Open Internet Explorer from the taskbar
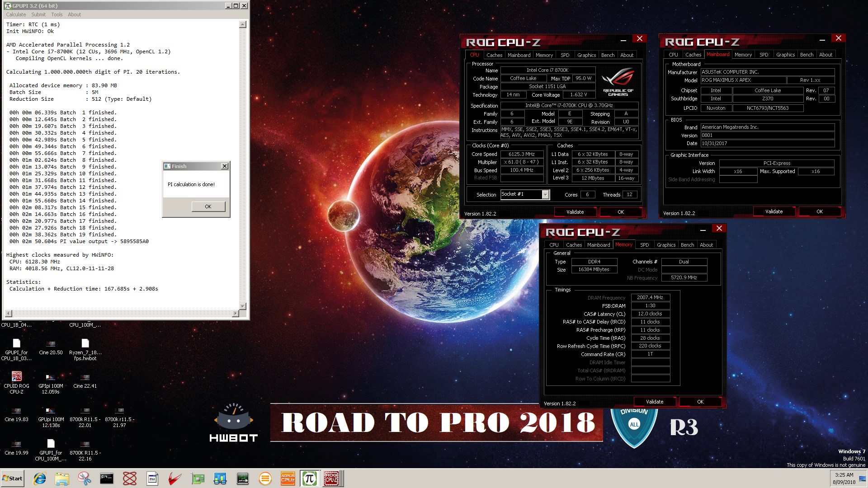This screenshot has height=488, width=868. pos(40,478)
